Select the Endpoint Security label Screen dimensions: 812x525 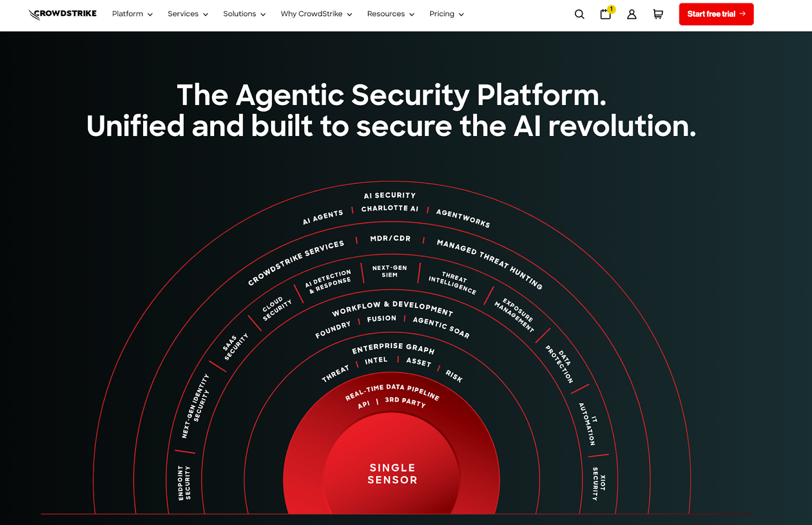click(184, 482)
